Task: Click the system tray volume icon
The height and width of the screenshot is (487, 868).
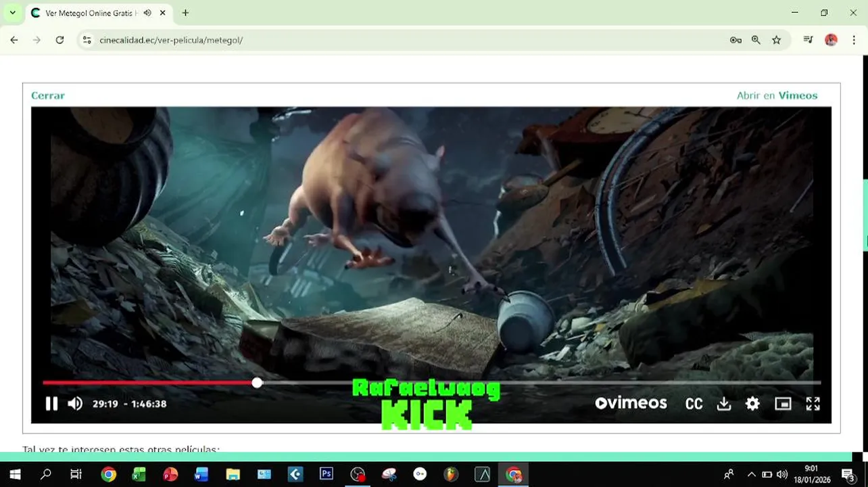Action: click(x=782, y=474)
